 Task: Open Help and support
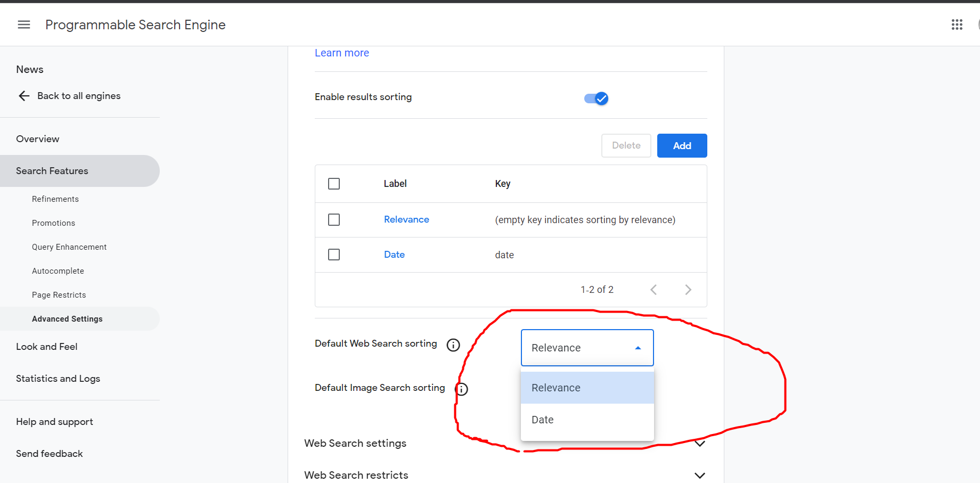[x=54, y=422]
